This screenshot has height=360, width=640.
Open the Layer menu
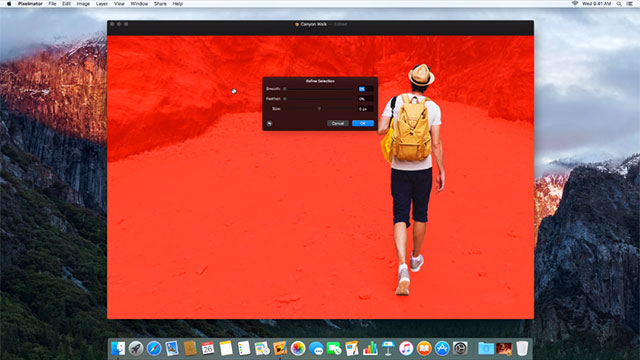(x=102, y=4)
